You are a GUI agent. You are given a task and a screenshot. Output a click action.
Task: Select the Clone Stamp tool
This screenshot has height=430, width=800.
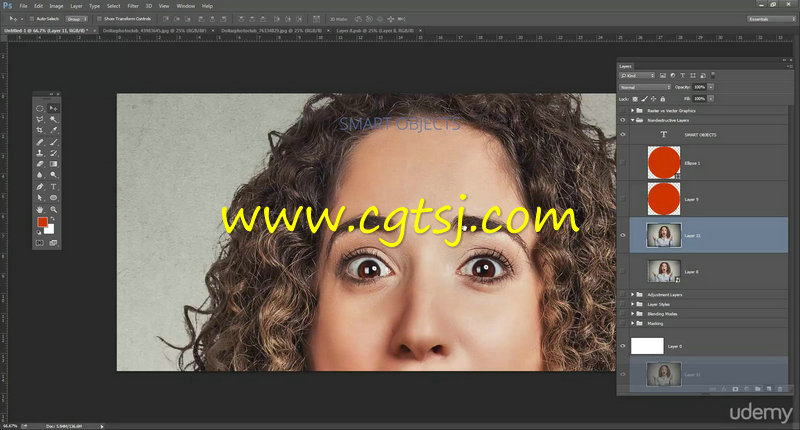pyautogui.click(x=40, y=153)
